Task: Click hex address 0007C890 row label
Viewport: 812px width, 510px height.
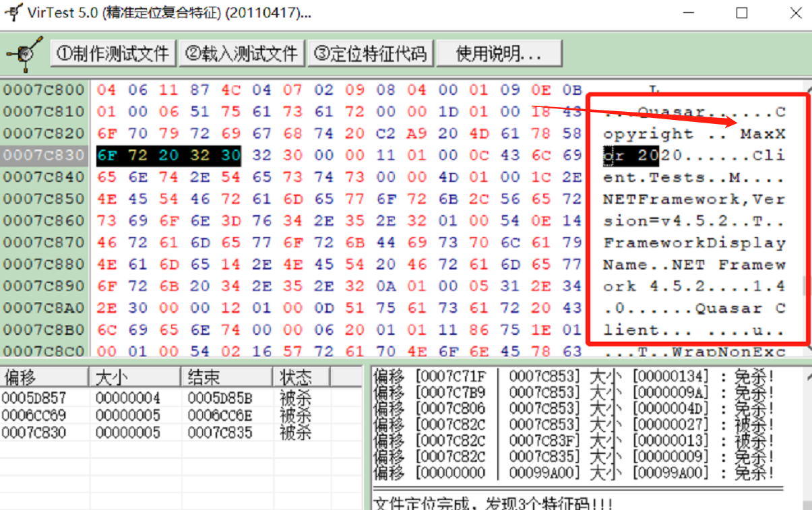Action: 44,286
